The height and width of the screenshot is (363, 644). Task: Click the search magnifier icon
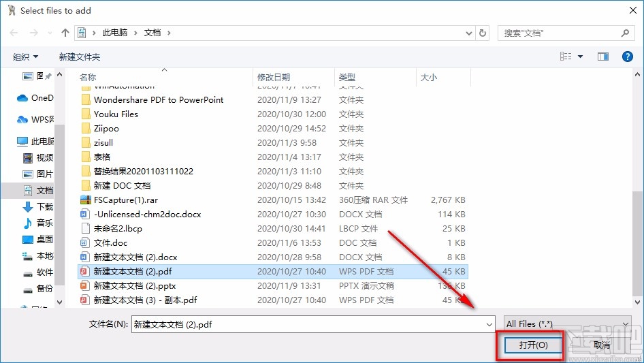tap(625, 33)
